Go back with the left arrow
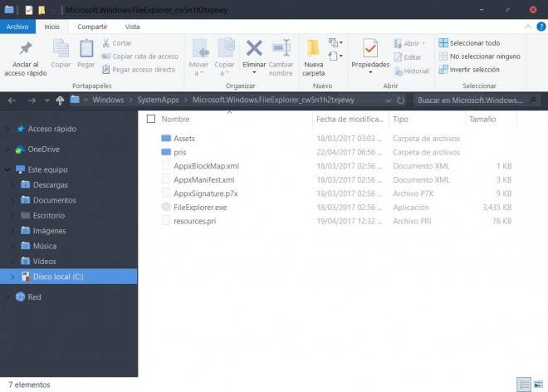Viewport: 548px width, 392px height. pos(12,100)
